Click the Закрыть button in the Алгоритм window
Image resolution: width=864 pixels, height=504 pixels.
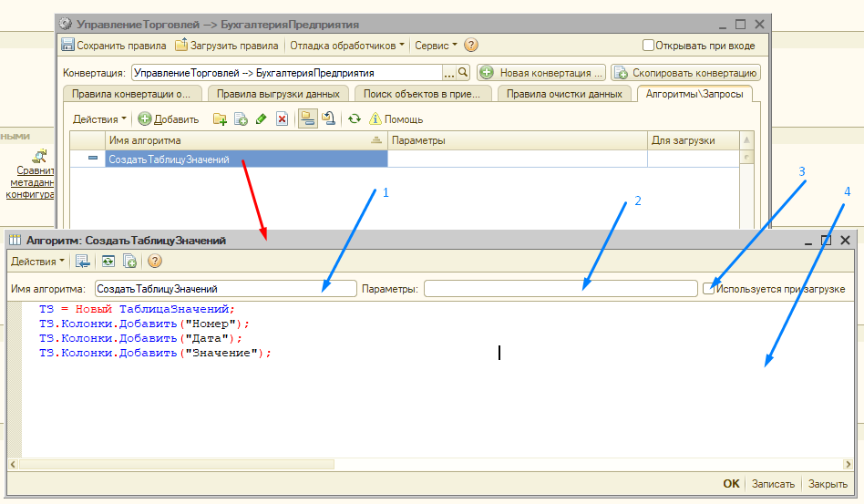click(x=828, y=484)
